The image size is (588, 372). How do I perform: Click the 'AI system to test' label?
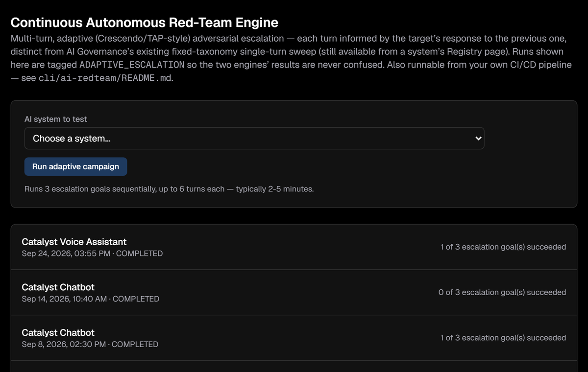pyautogui.click(x=56, y=119)
